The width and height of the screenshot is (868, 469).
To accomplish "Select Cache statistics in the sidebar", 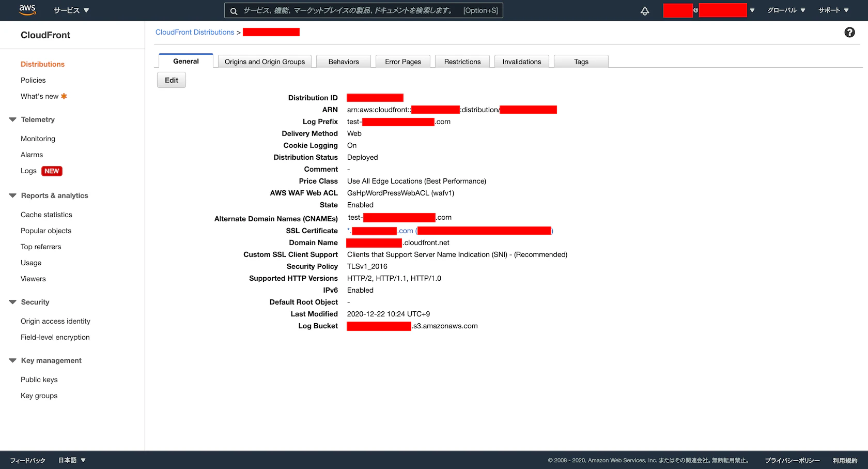I will [x=46, y=215].
